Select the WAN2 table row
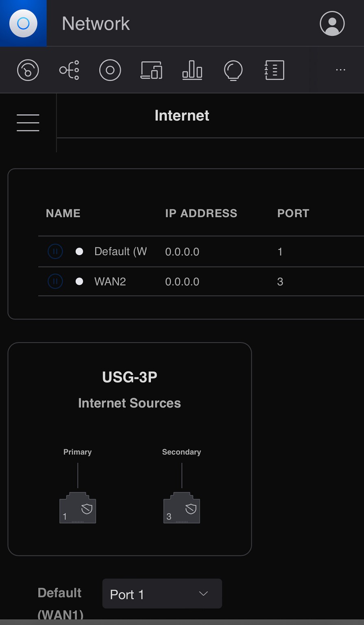364x625 pixels. [183, 282]
